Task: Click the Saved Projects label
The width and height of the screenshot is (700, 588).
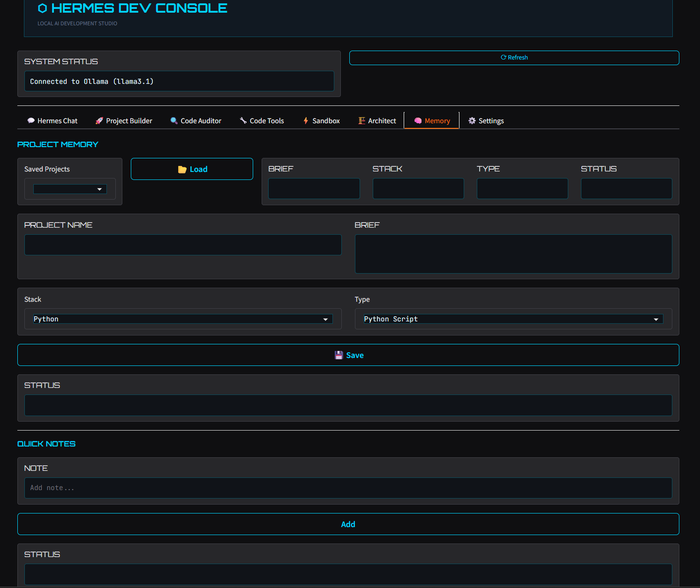Action: click(x=47, y=169)
